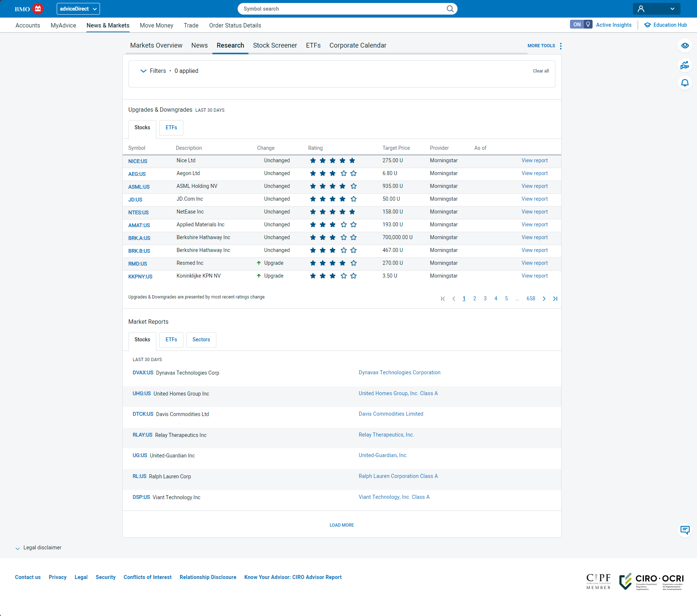Image resolution: width=697 pixels, height=616 pixels.
Task: Open the user profile icon menu
Action: click(641, 9)
